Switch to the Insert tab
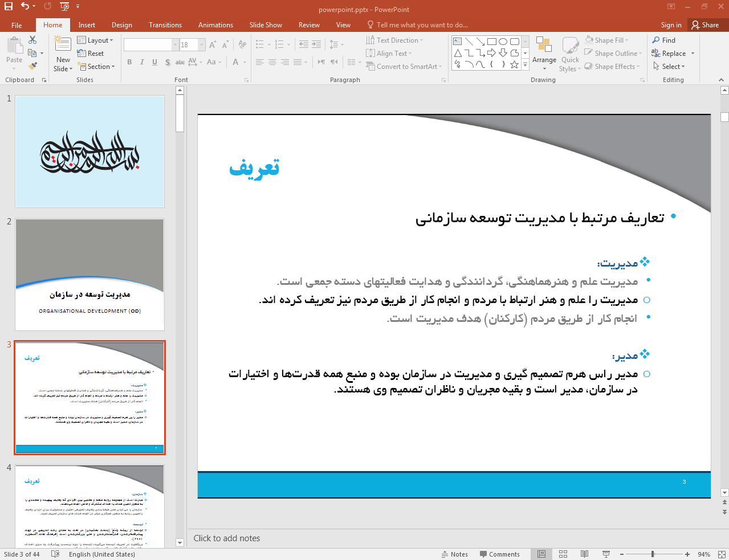The width and height of the screenshot is (729, 560). coord(87,25)
